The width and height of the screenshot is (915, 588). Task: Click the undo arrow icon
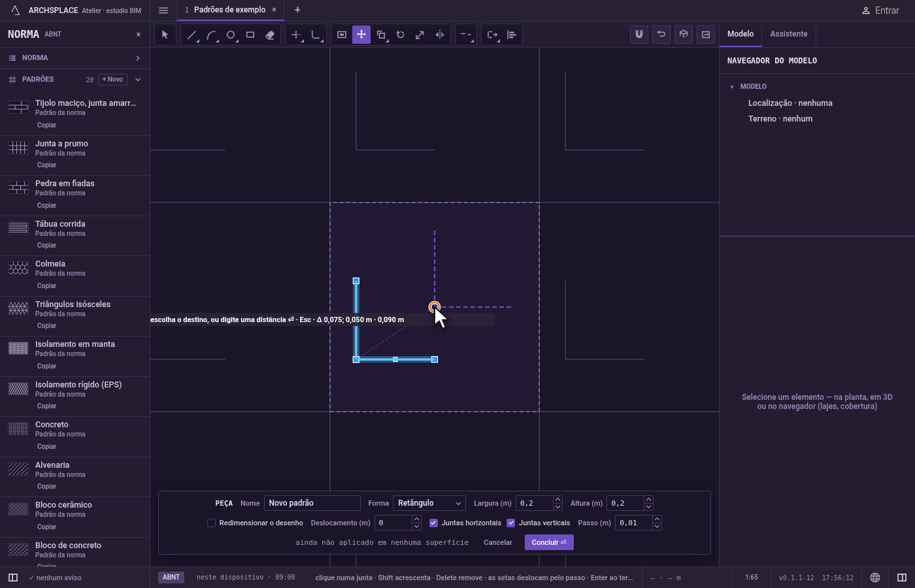click(x=661, y=35)
